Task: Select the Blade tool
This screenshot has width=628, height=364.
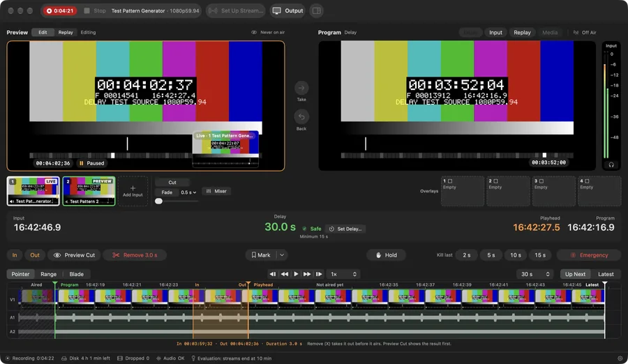Action: pyautogui.click(x=77, y=274)
